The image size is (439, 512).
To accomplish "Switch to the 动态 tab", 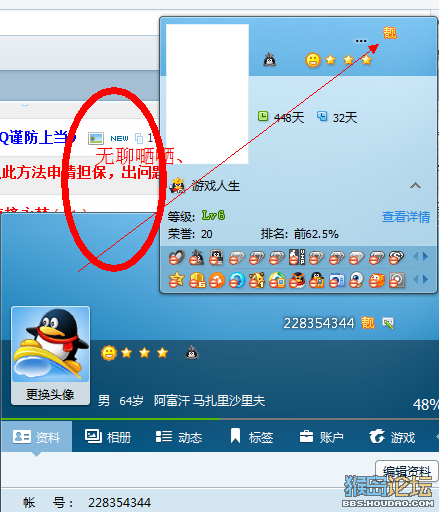I will (x=179, y=437).
